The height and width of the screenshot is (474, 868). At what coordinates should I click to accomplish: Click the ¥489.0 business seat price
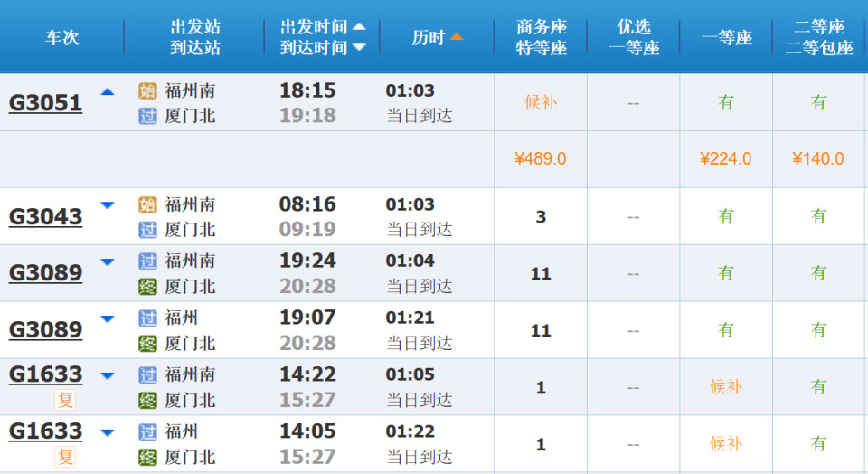point(541,159)
